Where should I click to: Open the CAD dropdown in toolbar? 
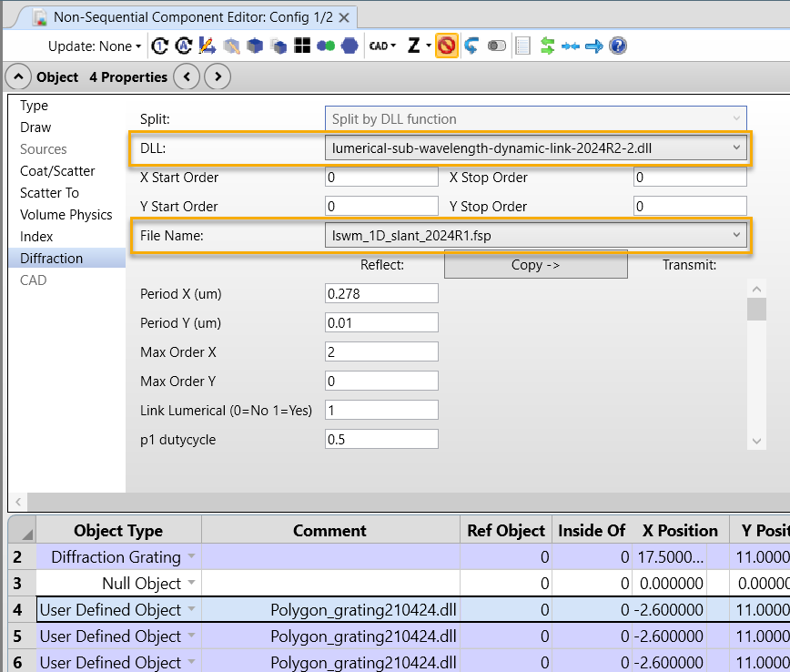(382, 46)
